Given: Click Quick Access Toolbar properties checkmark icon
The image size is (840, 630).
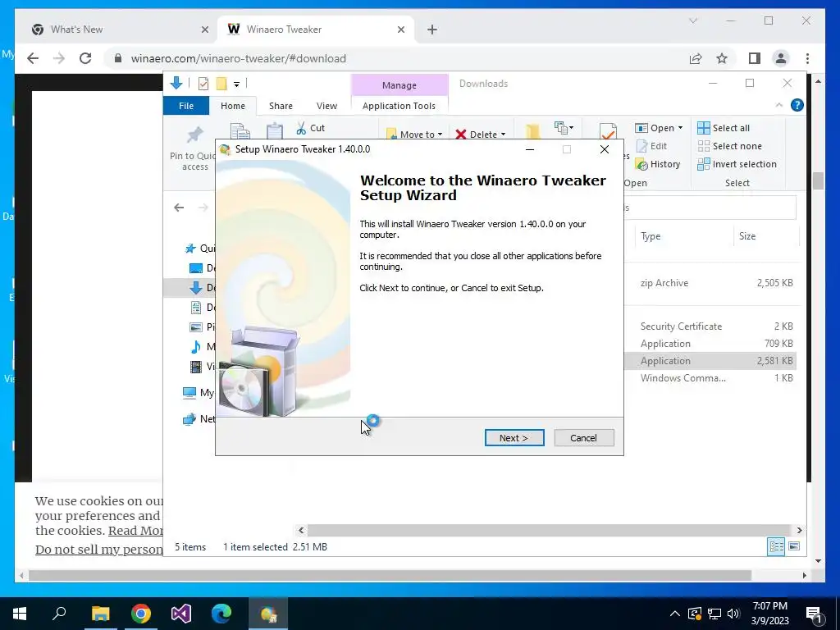Looking at the screenshot, I should tap(203, 84).
